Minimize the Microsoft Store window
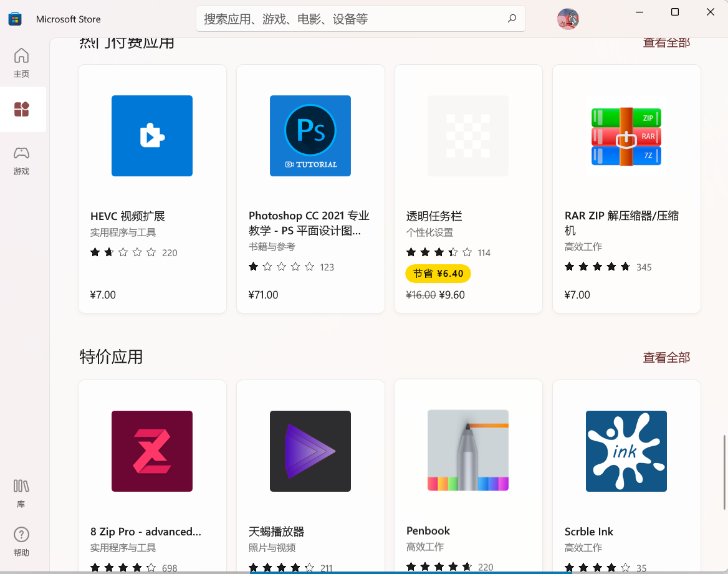Viewport: 728px width, 574px height. (639, 12)
